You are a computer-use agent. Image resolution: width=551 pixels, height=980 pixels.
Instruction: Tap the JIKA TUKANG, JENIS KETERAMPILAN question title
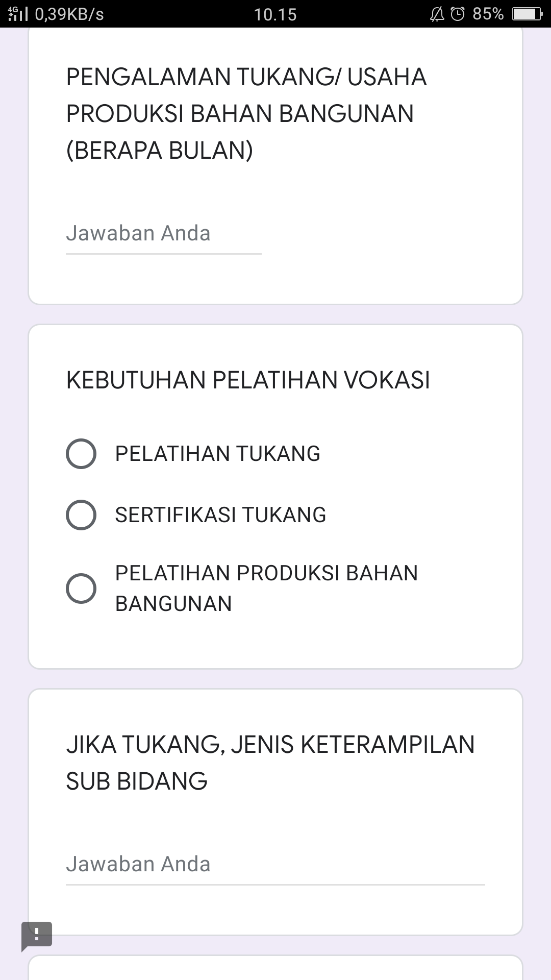click(270, 763)
